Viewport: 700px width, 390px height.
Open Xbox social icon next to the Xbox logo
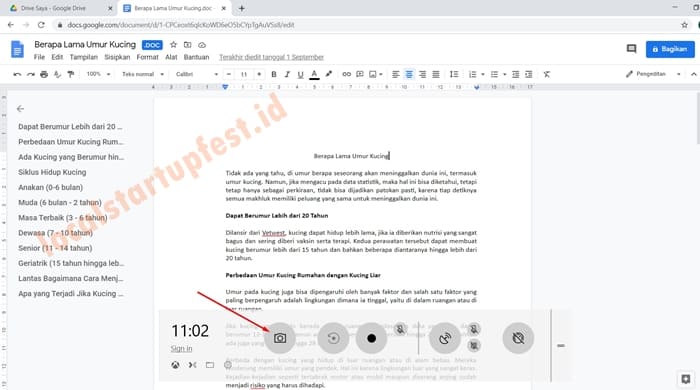tap(192, 365)
